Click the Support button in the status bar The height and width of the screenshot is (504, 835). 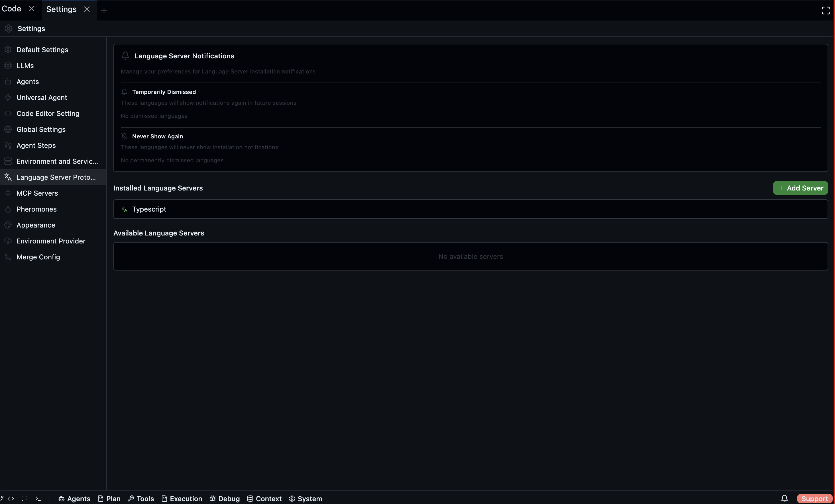point(814,499)
